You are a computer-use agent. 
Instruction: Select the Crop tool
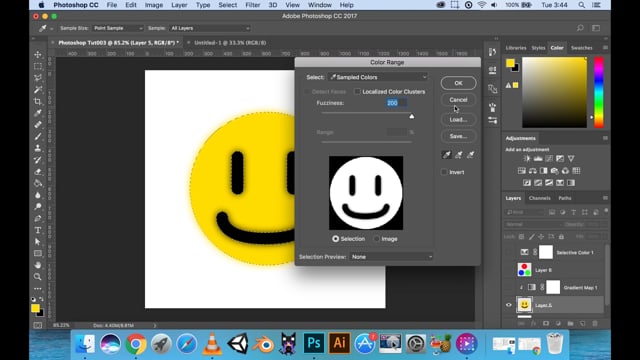[x=38, y=101]
